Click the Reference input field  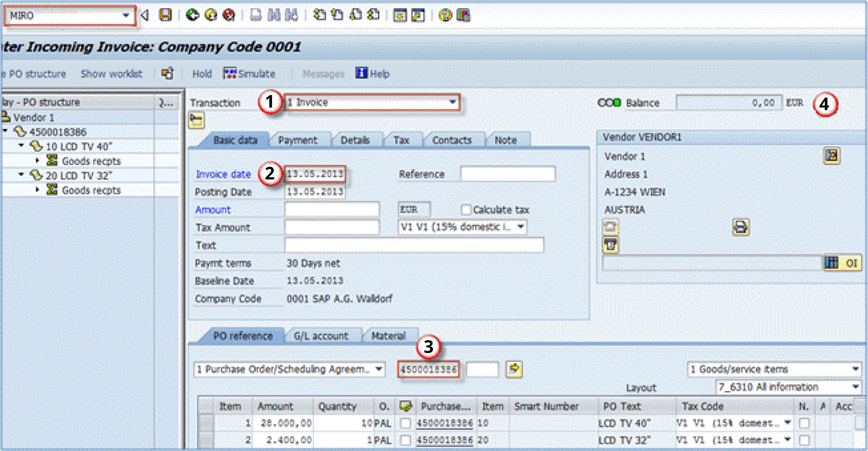(x=508, y=174)
